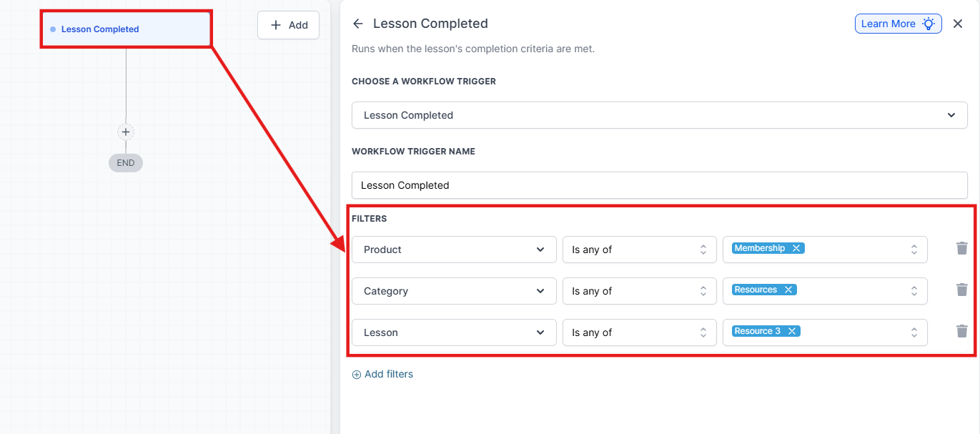980x434 pixels.
Task: Close the Lesson Completed panel
Action: point(958,24)
